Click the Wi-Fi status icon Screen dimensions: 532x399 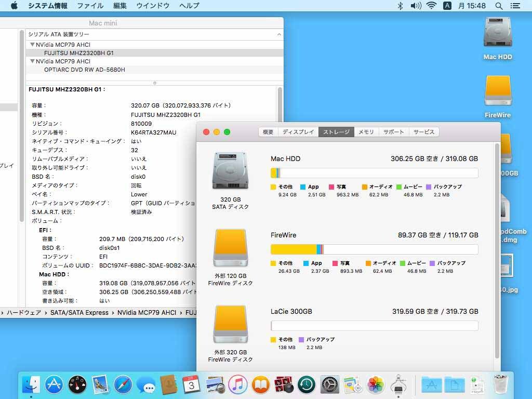pos(431,6)
